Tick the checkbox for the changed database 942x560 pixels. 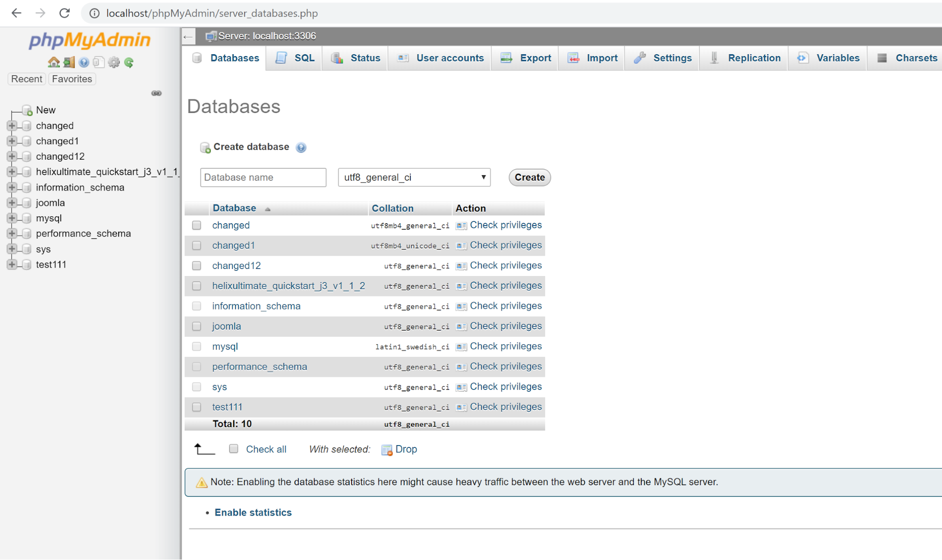click(x=197, y=226)
